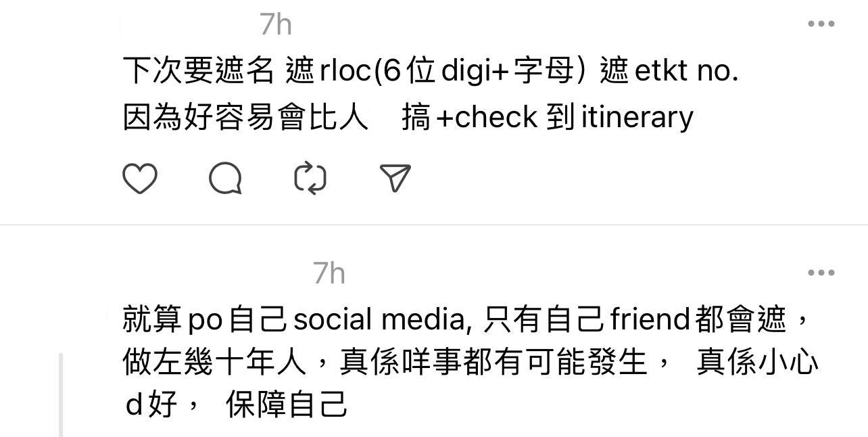Screen dimensions: 868x437
Task: Tap the line mentioning 'check 到 itinerary'
Action: coord(408,117)
